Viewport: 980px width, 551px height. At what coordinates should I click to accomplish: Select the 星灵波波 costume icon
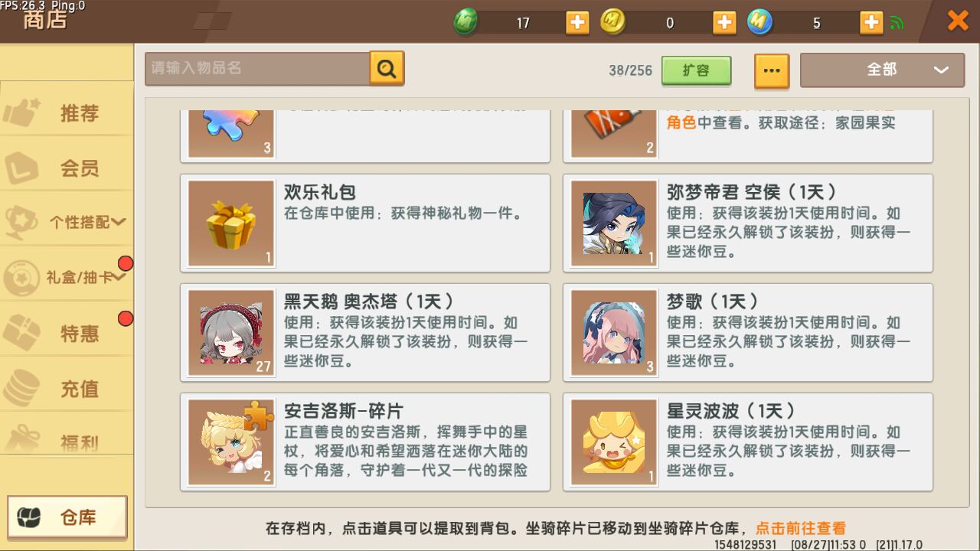point(614,442)
